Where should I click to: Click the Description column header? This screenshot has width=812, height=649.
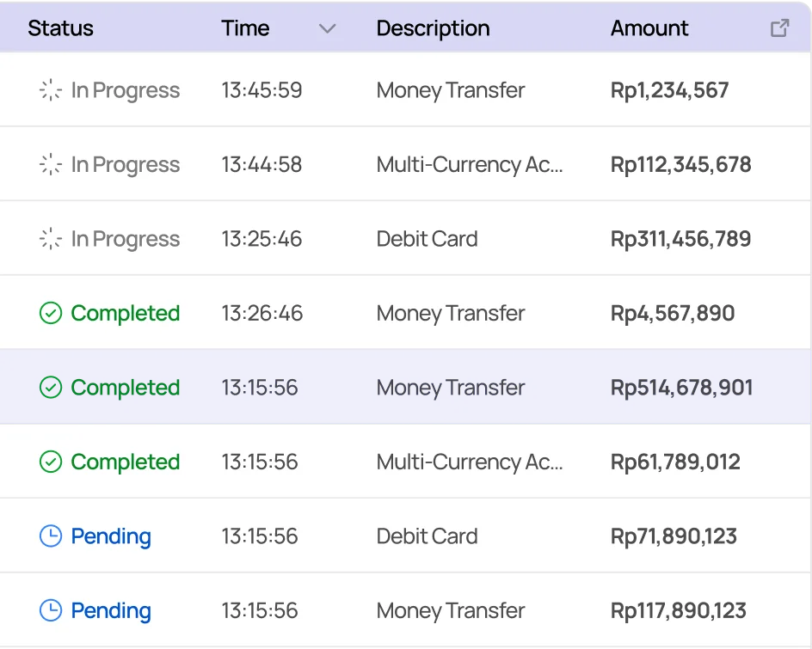[x=433, y=28]
